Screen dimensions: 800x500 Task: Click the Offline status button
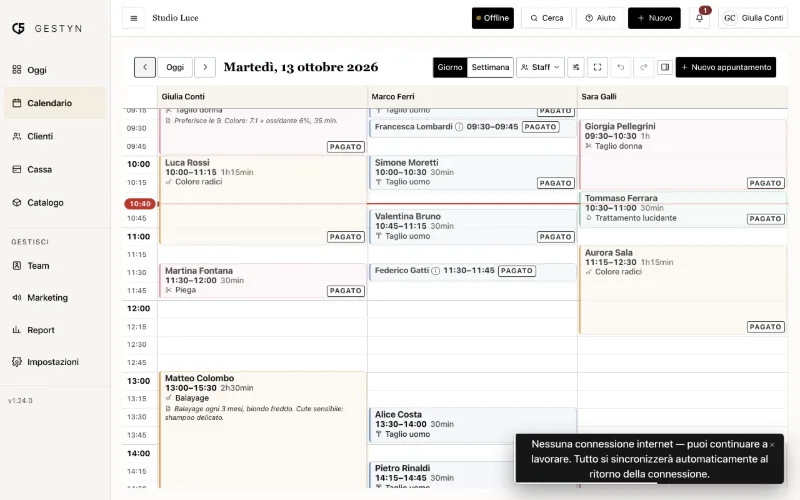pos(493,18)
